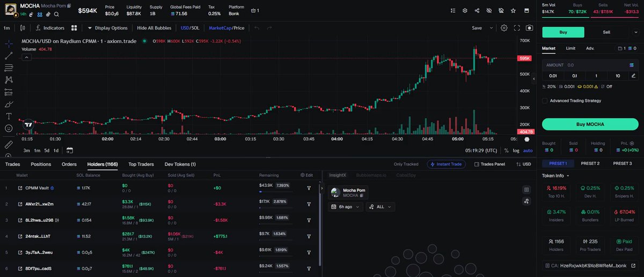Image resolution: width=644 pixels, height=277 pixels.
Task: Select PRESET 2
Action: tap(590, 163)
